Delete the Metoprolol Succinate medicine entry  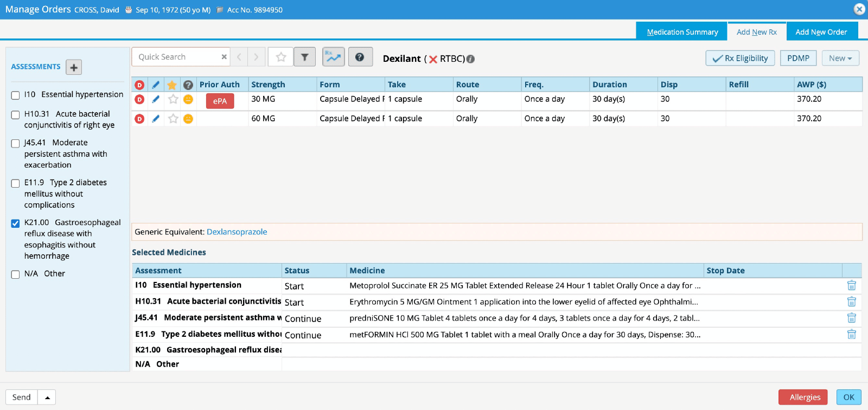852,285
